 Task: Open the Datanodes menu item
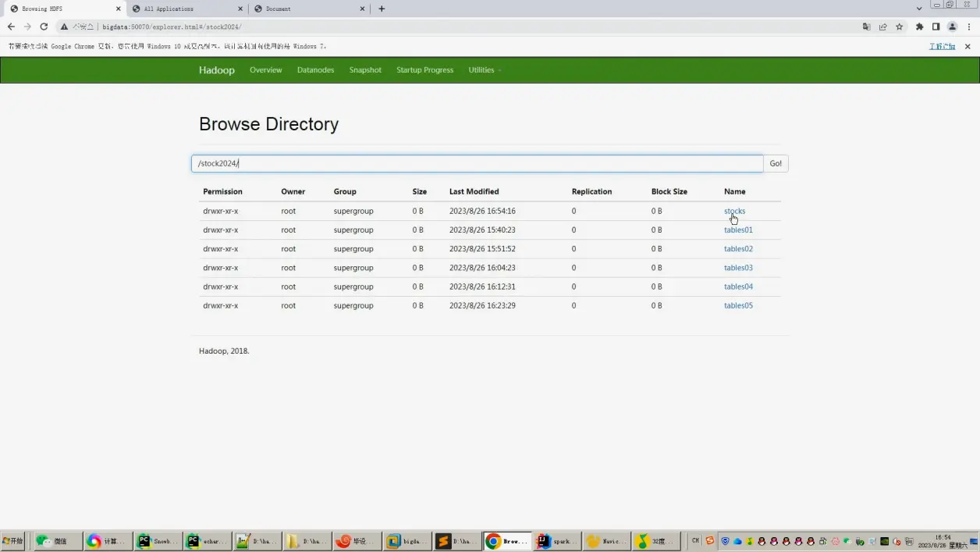click(315, 70)
